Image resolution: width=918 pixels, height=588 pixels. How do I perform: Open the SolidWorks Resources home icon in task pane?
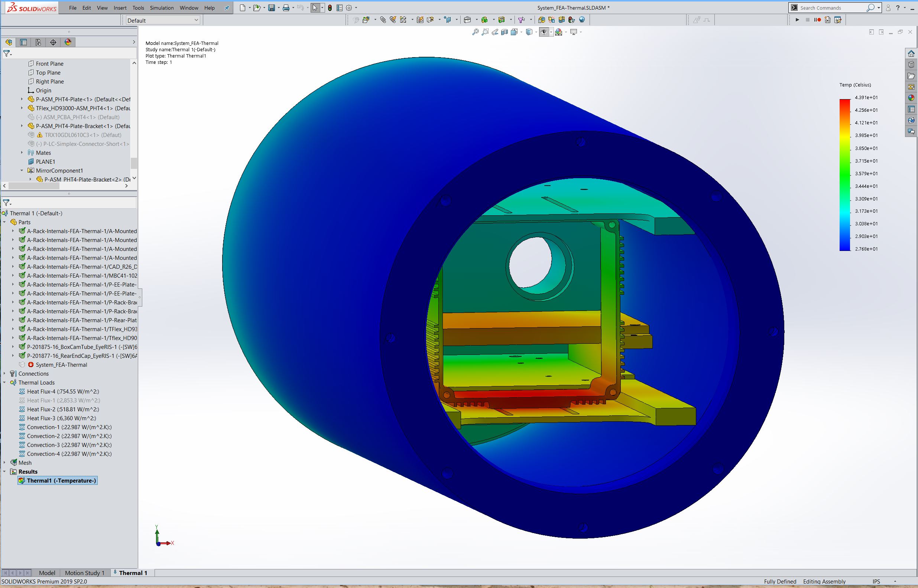click(x=912, y=53)
